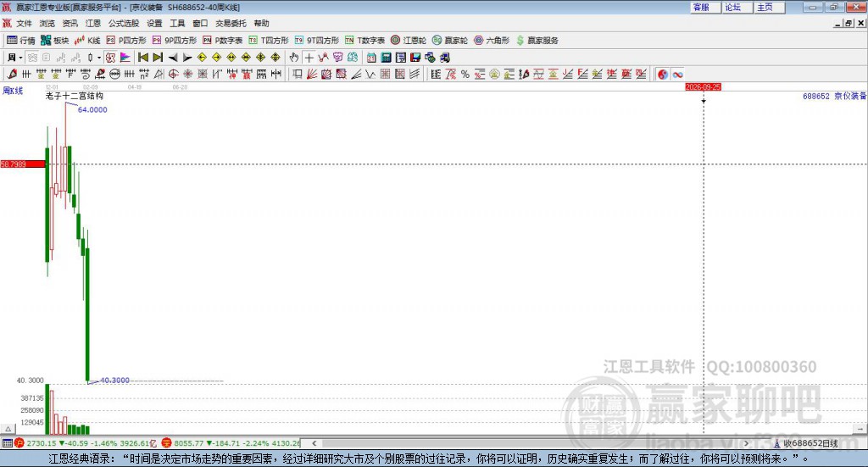Screen dimensions: 868x467
Task: Open the T数字表 time table
Action: [x=364, y=41]
